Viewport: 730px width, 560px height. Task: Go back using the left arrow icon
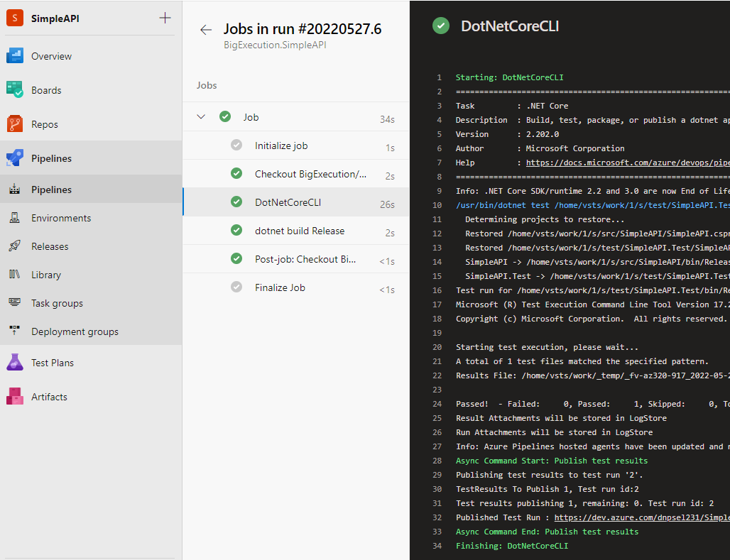click(206, 30)
